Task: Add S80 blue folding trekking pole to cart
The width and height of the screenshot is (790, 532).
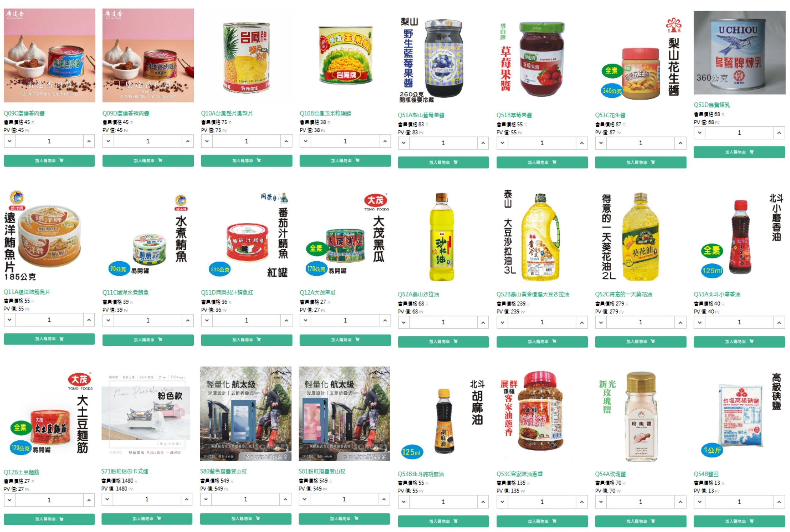Action: point(246,519)
